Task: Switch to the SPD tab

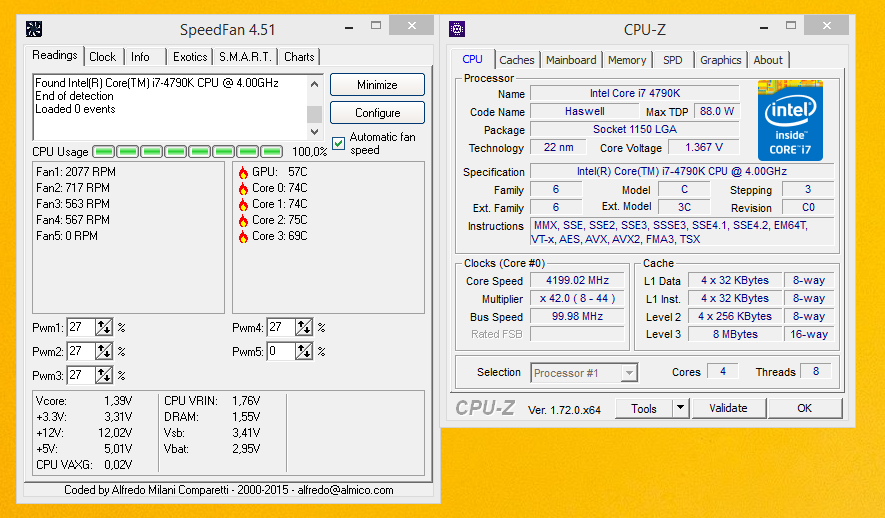Action: (x=673, y=60)
